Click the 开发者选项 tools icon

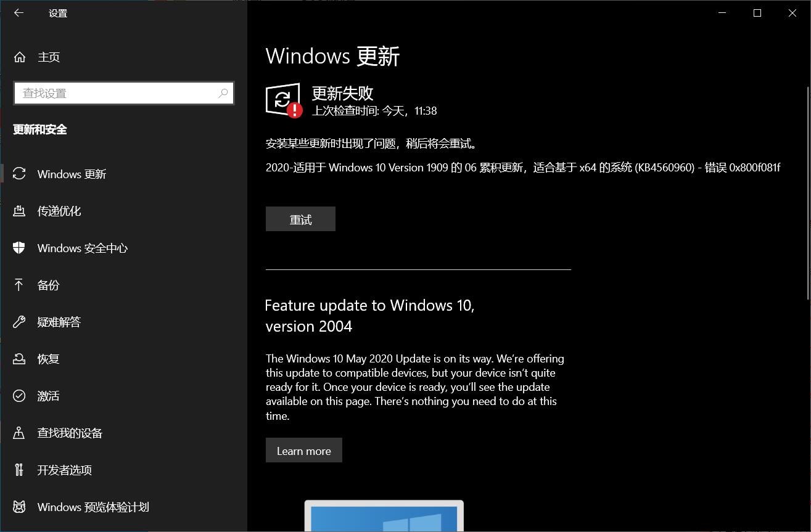tap(19, 470)
